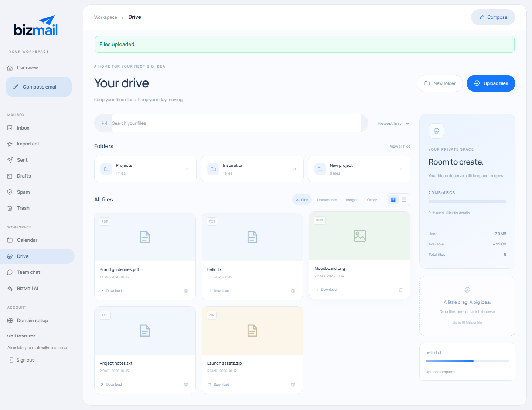Show the All files filter tab
The image size is (532, 410).
(x=302, y=200)
